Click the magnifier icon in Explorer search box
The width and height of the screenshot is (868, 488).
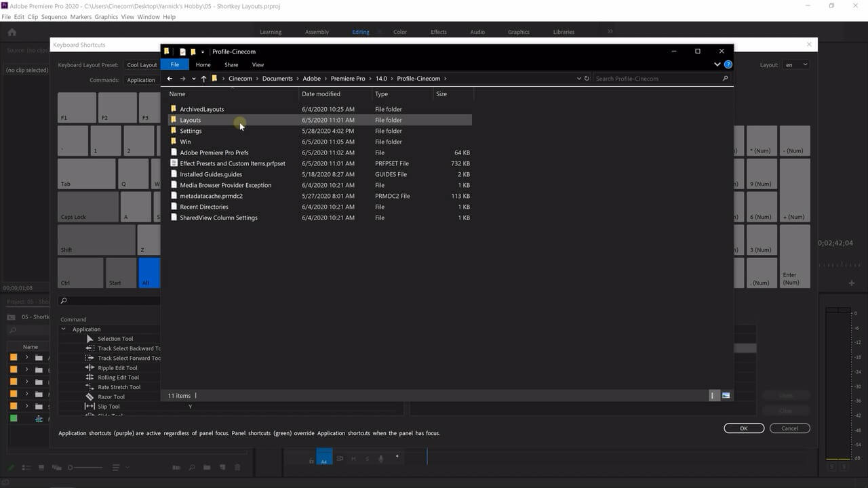(725, 79)
